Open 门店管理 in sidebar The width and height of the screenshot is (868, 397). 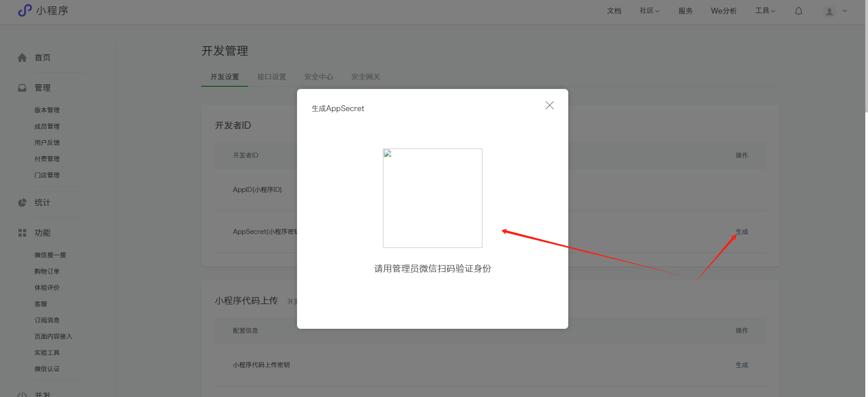[47, 175]
